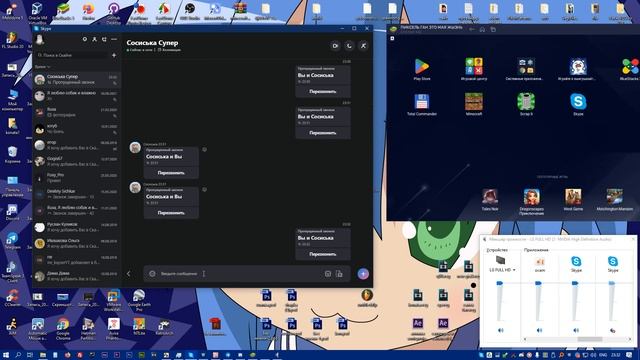Open Google Earth Pro desktop shortcut
This screenshot has width=640, height=360.
(139, 299)
